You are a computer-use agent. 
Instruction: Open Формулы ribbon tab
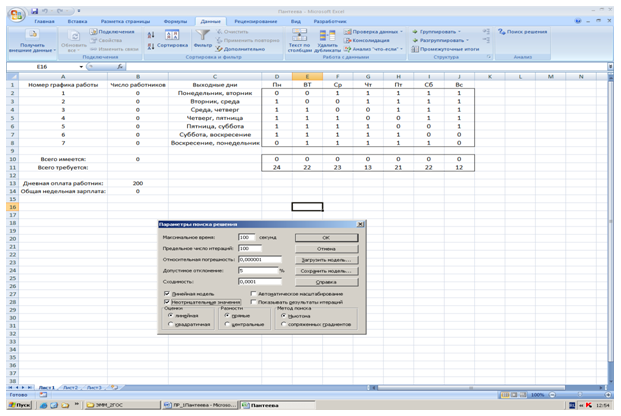coord(175,21)
